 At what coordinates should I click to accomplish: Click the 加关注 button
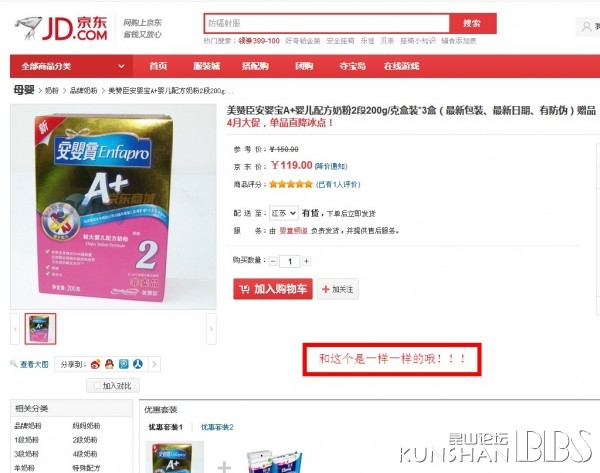(x=338, y=289)
